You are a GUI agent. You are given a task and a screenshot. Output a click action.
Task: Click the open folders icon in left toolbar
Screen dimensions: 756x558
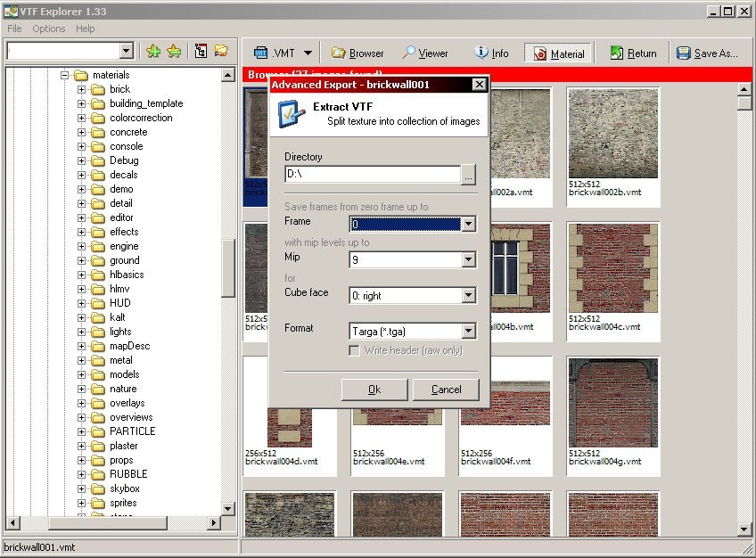point(221,51)
